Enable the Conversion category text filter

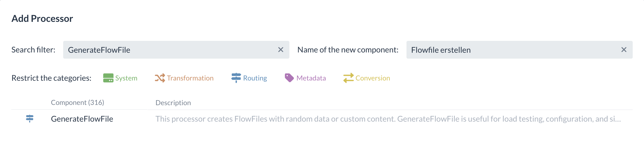(373, 78)
